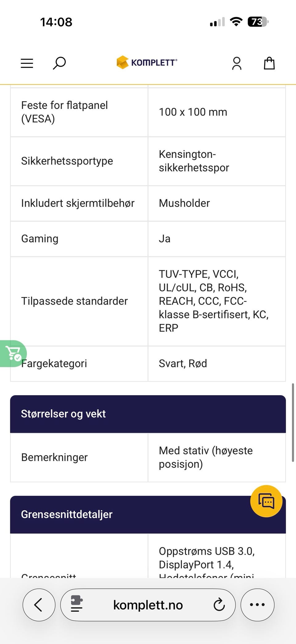Reload the komplett.no page
Image resolution: width=296 pixels, height=644 pixels.
(219, 605)
